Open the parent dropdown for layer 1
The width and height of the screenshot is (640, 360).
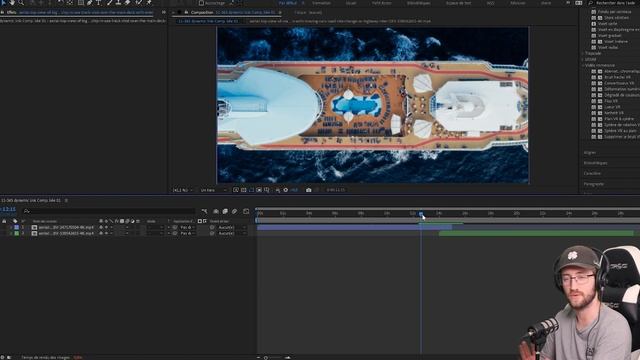[231, 227]
